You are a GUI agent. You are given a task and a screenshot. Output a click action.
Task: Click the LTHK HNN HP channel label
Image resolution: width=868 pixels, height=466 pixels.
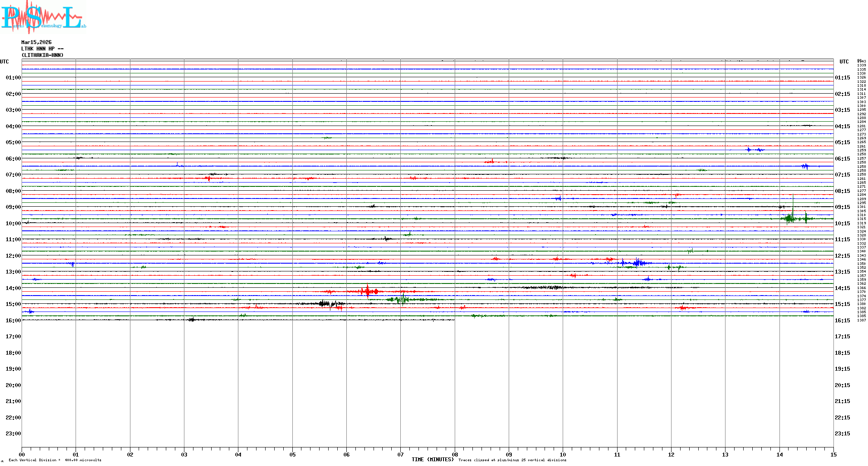coord(42,49)
